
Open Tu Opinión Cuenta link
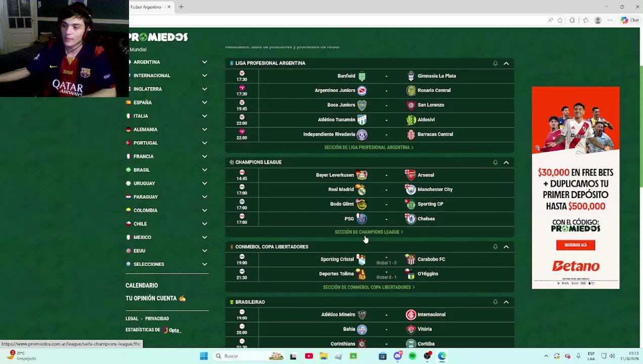(155, 298)
